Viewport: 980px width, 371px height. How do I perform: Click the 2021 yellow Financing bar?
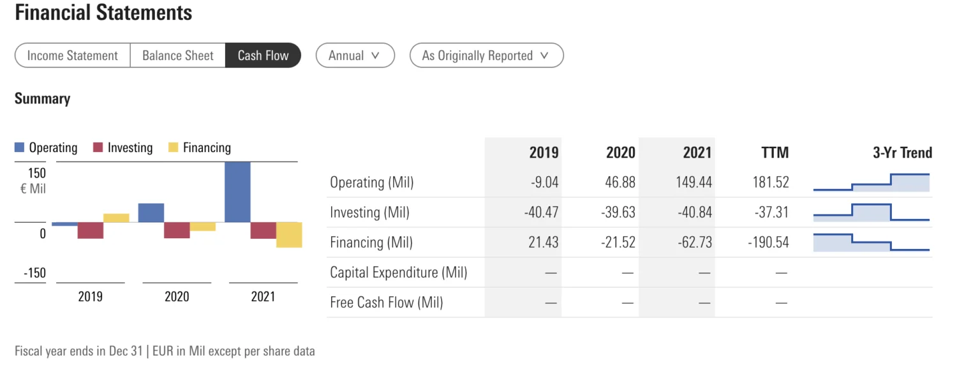pos(289,235)
